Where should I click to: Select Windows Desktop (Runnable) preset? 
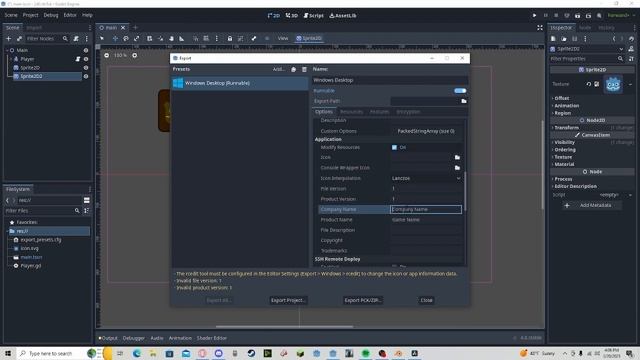240,83
